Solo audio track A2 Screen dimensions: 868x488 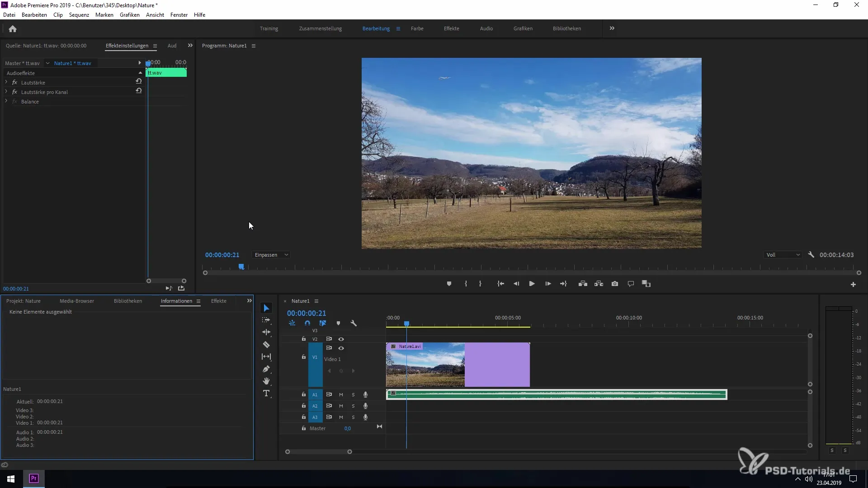coord(353,406)
